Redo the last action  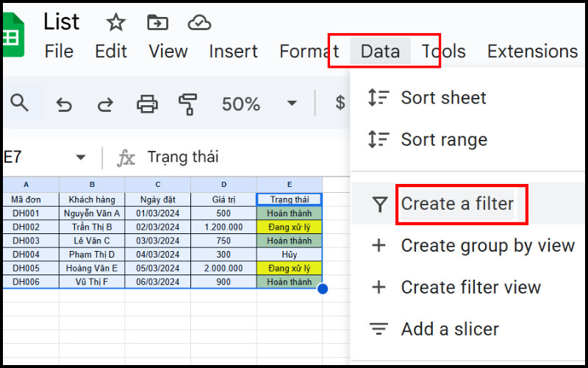coord(105,104)
